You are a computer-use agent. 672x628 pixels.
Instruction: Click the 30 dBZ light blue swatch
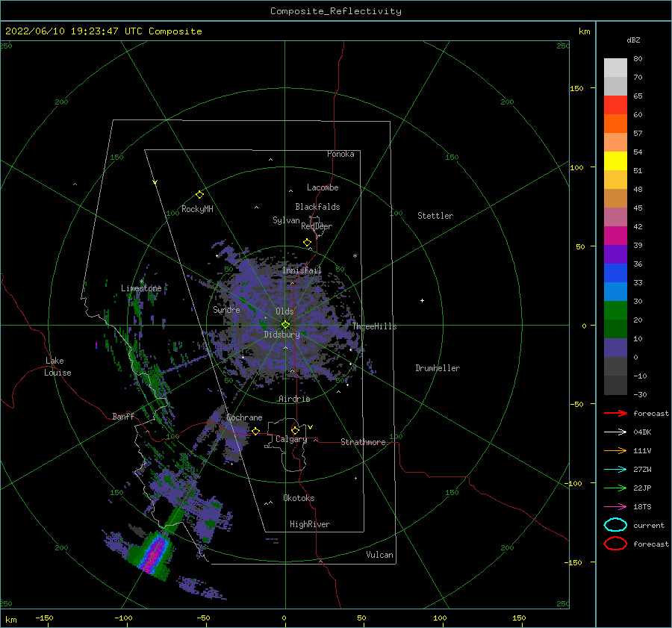point(615,291)
